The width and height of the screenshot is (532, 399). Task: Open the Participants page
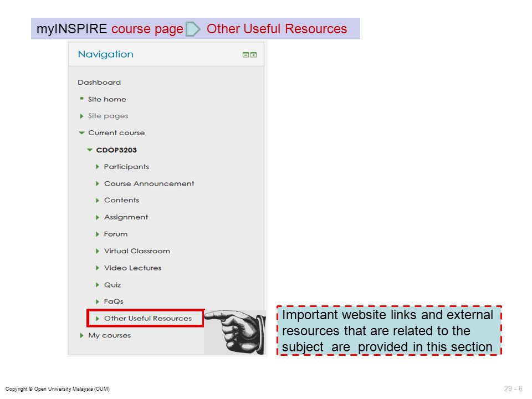[x=126, y=167]
